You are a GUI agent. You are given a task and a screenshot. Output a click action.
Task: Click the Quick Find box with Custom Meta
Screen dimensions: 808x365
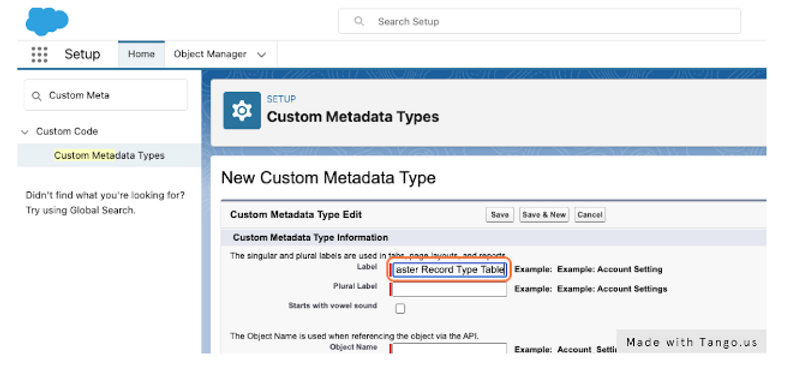[x=106, y=95]
